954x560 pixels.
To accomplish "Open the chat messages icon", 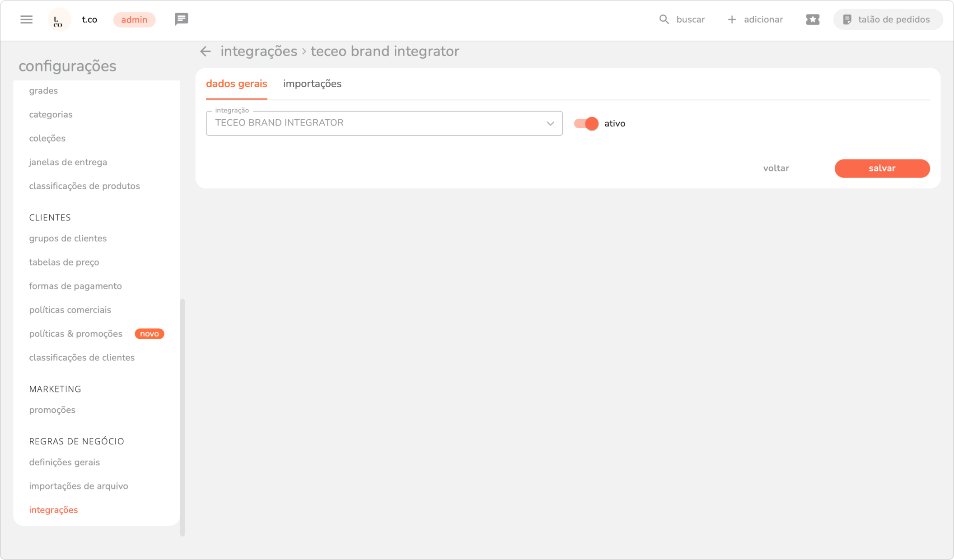I will pyautogui.click(x=181, y=19).
